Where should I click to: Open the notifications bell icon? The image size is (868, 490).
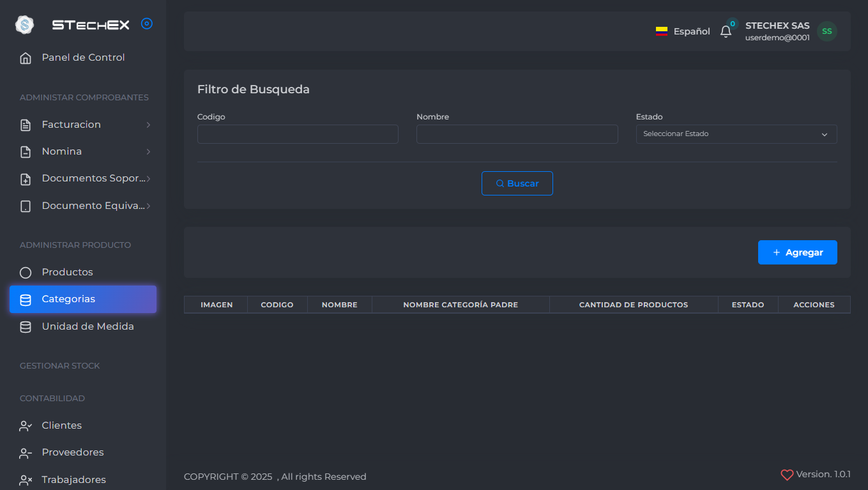point(726,31)
